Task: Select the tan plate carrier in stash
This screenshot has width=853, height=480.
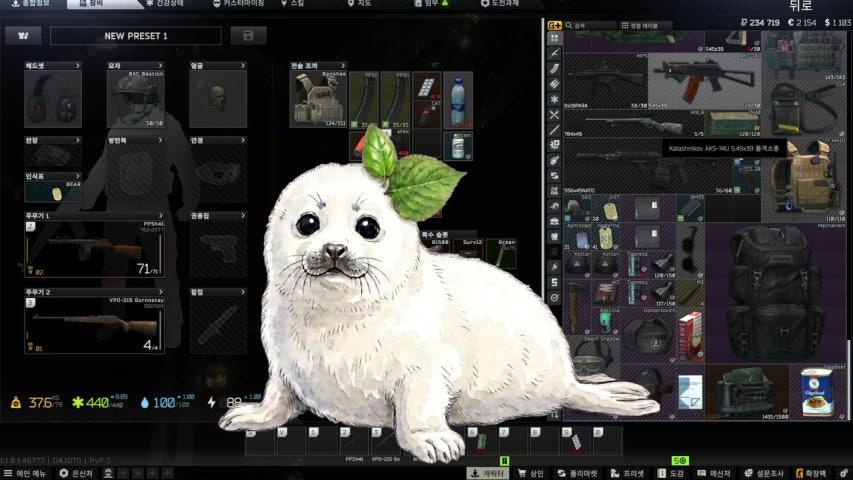Action: coord(804,180)
